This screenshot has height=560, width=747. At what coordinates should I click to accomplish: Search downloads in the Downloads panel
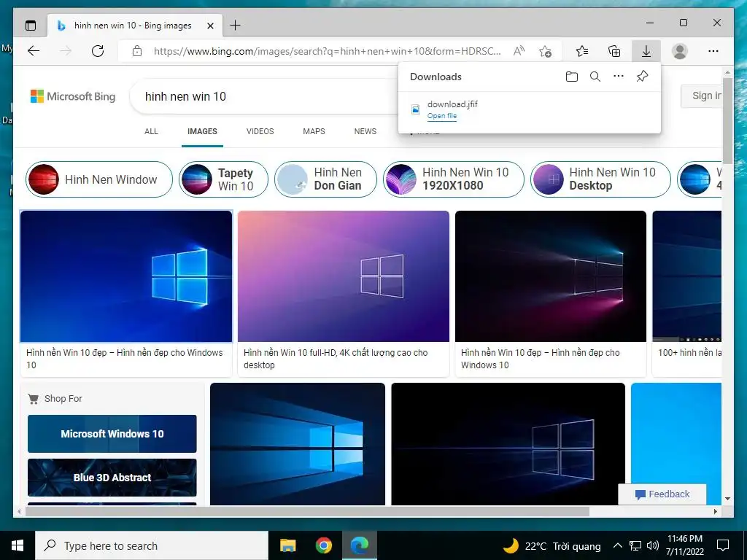tap(595, 77)
